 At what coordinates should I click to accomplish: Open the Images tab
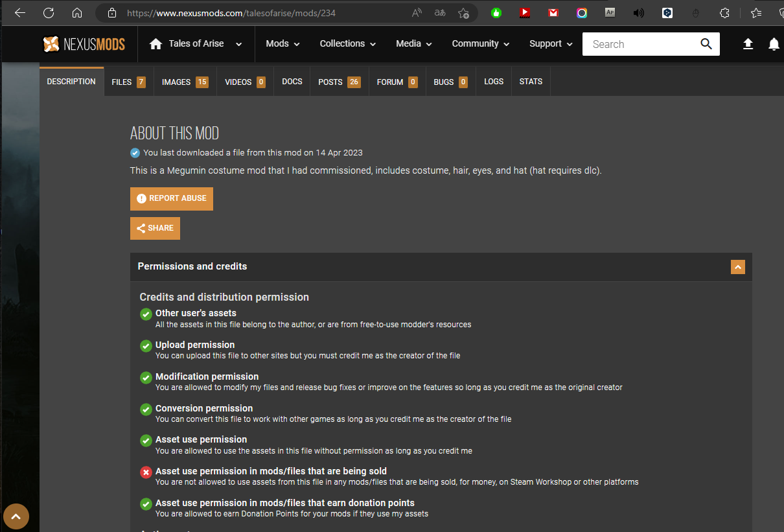(185, 82)
